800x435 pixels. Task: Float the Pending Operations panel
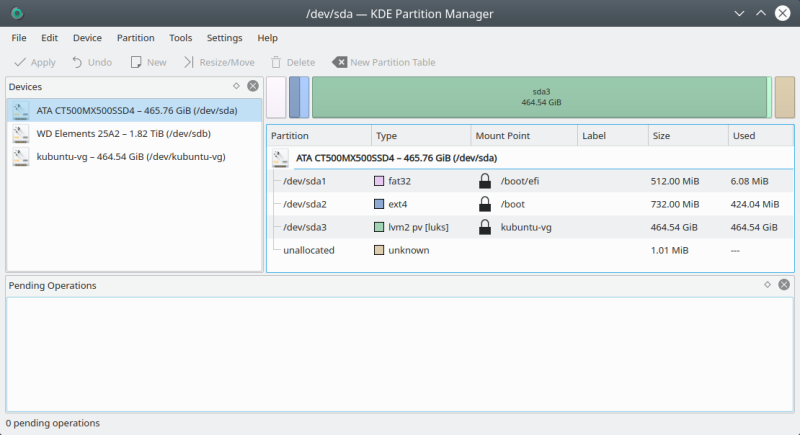click(767, 285)
